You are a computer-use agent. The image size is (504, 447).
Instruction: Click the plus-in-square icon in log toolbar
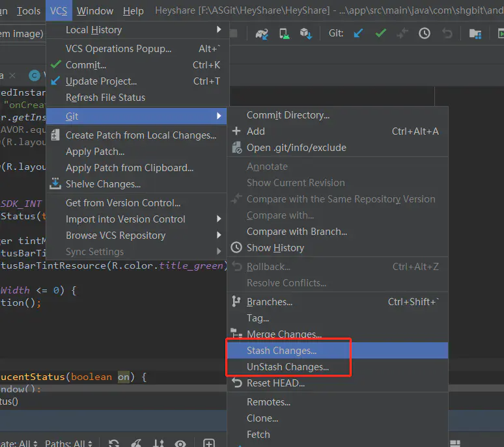coord(209,443)
